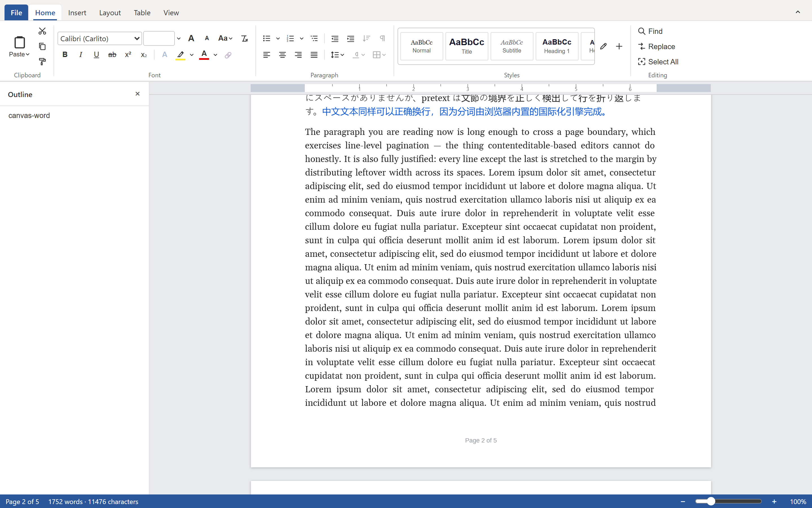Viewport: 812px width, 508px height.
Task: Click the line spacing icon
Action: click(335, 55)
